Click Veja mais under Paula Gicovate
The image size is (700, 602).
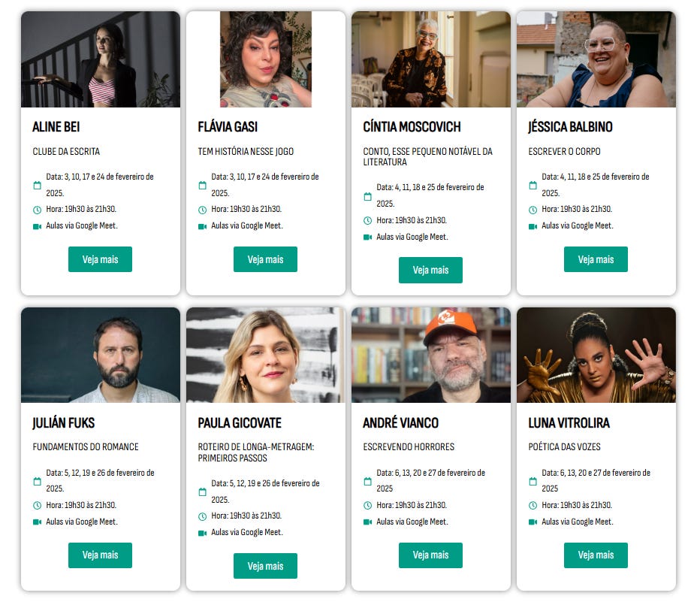[x=265, y=566]
